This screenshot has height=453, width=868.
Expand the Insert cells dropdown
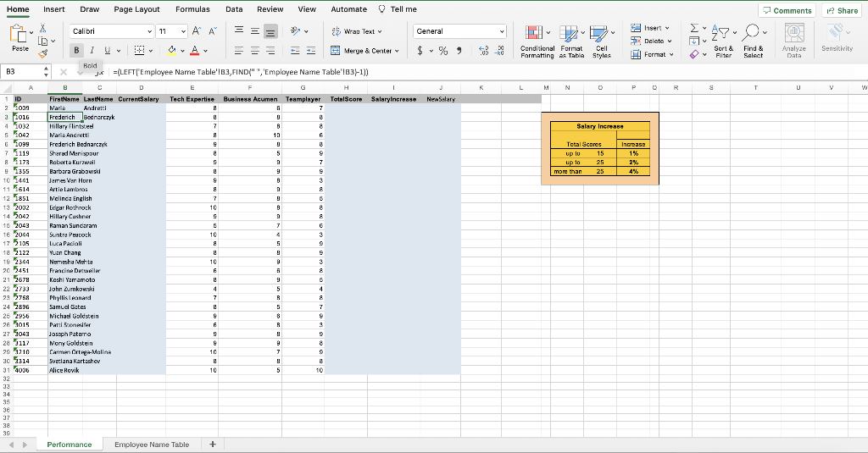(667, 28)
